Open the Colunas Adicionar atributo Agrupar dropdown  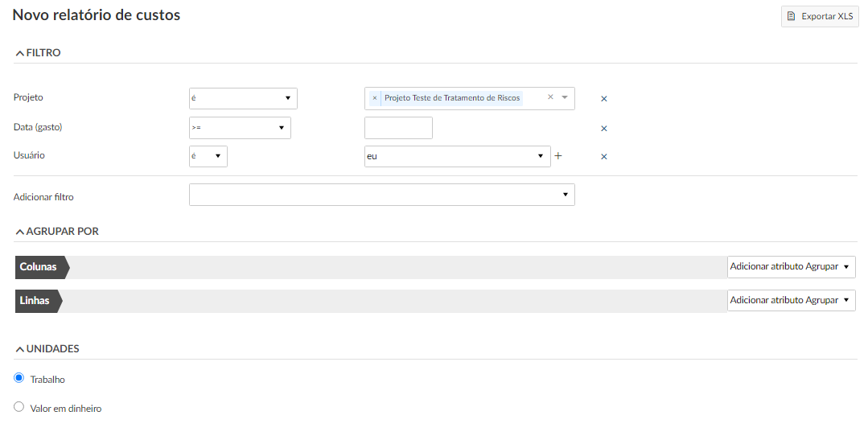point(791,266)
